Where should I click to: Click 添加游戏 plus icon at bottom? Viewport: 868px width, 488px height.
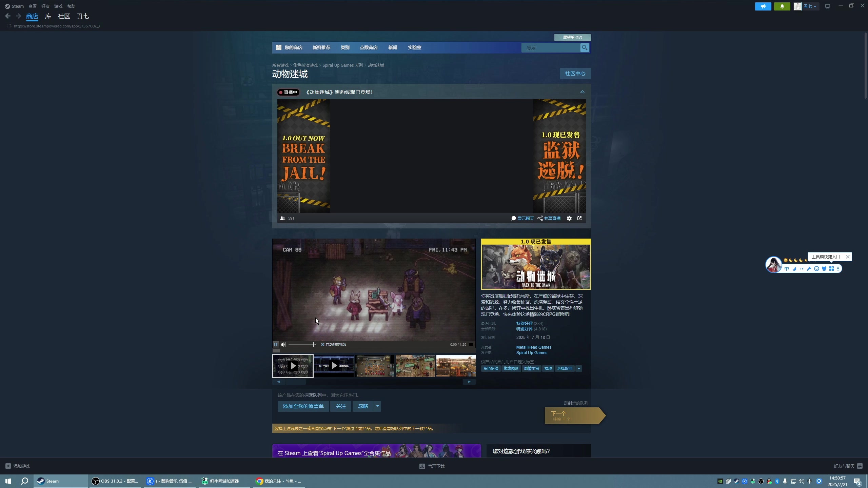[x=8, y=466]
